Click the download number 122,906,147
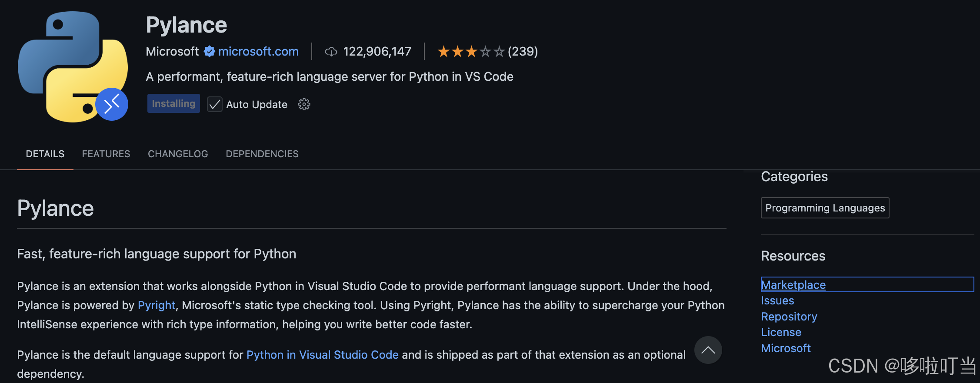The image size is (980, 383). 377,51
